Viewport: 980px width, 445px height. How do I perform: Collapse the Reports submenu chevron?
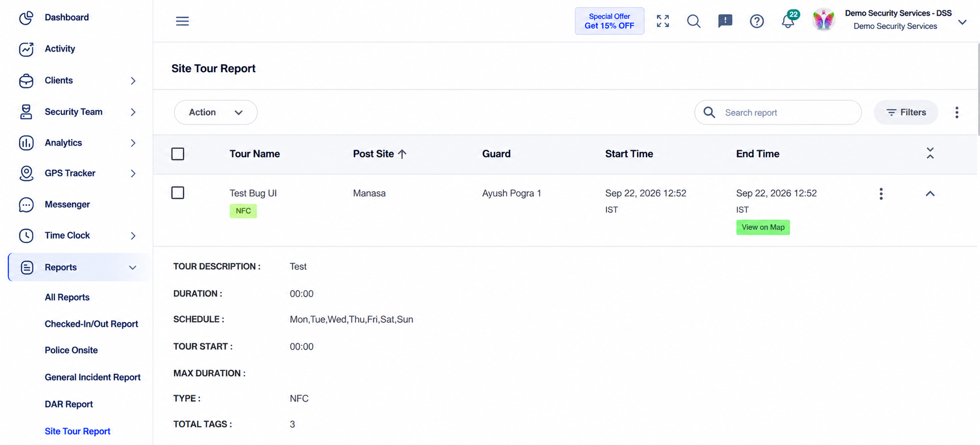(x=133, y=268)
